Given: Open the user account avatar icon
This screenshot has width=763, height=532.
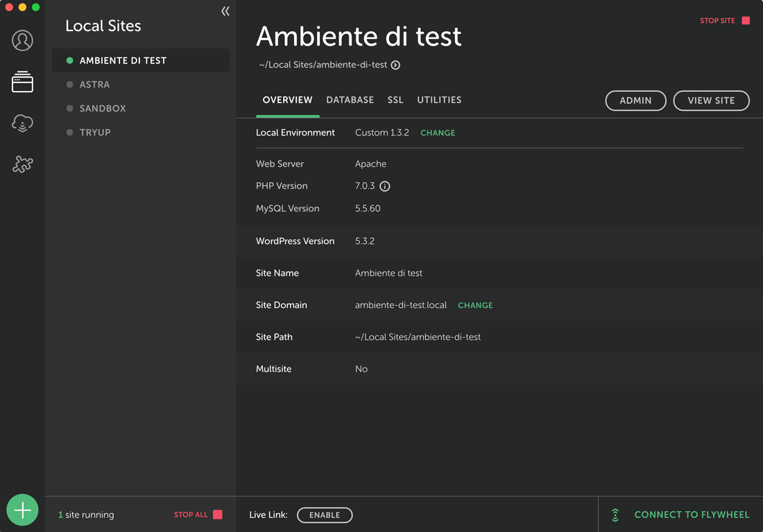Looking at the screenshot, I should click(22, 40).
